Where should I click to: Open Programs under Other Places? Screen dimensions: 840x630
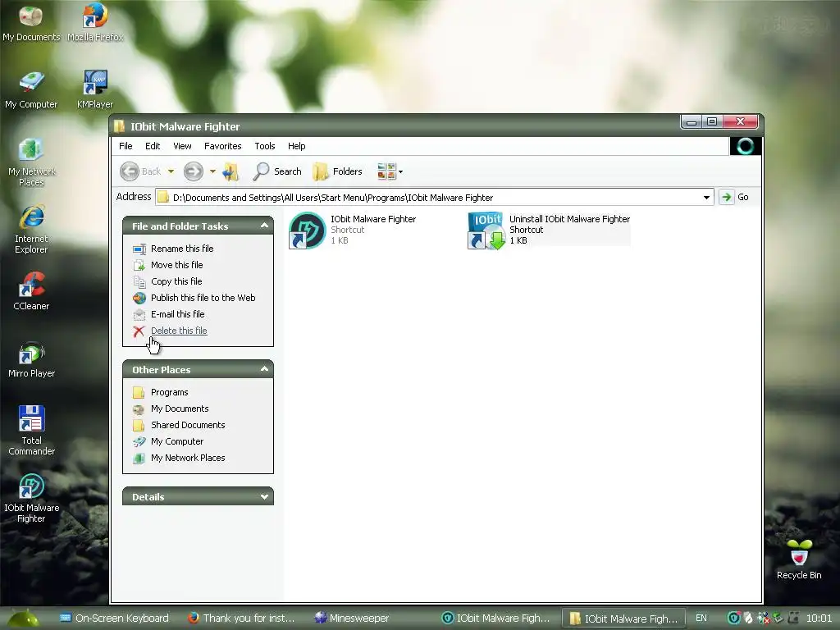pos(169,392)
